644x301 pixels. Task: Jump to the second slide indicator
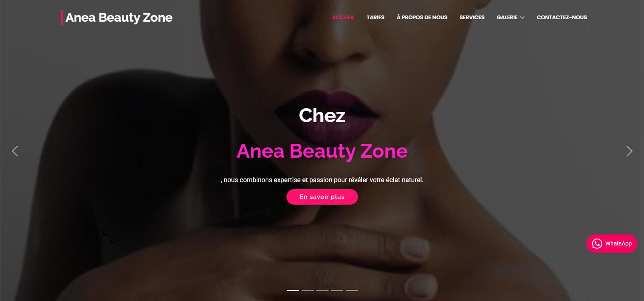308,290
